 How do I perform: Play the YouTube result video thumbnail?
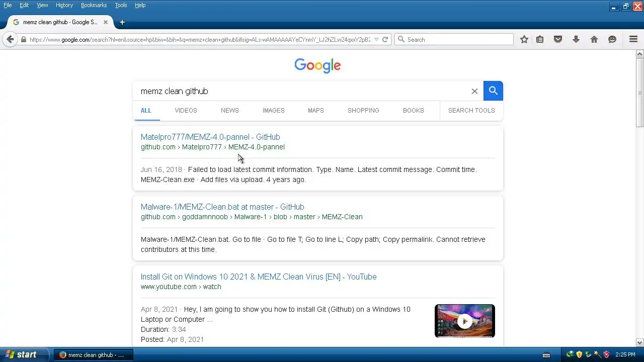(465, 321)
